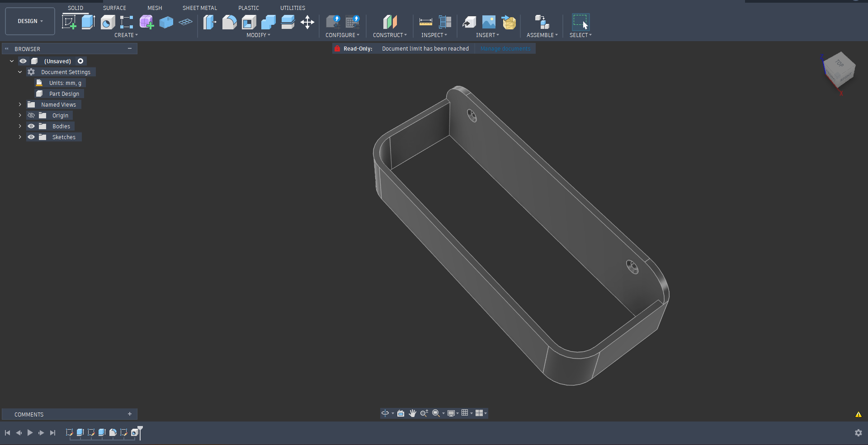Expand the Named Views folder
This screenshot has width=868, height=445.
tap(20, 105)
